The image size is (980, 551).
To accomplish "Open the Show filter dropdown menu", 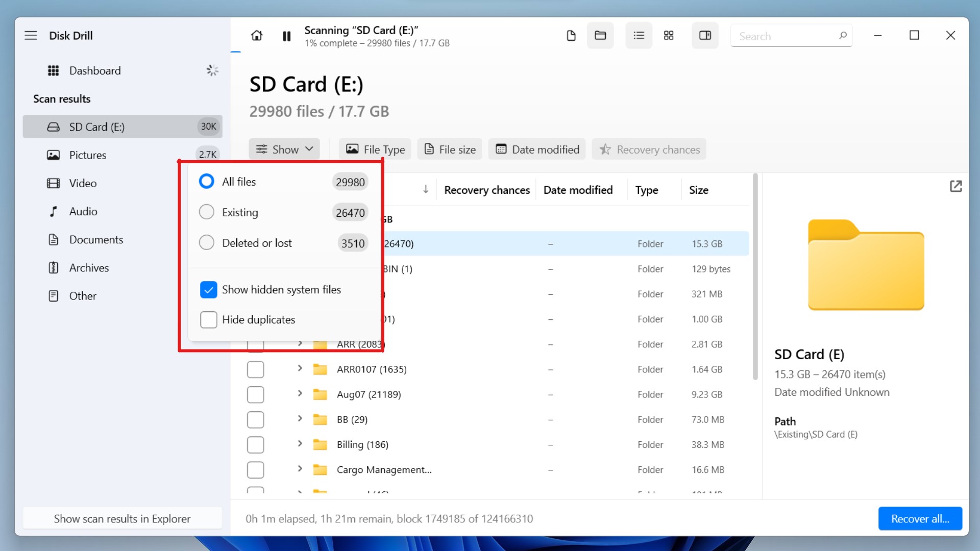I will click(283, 148).
